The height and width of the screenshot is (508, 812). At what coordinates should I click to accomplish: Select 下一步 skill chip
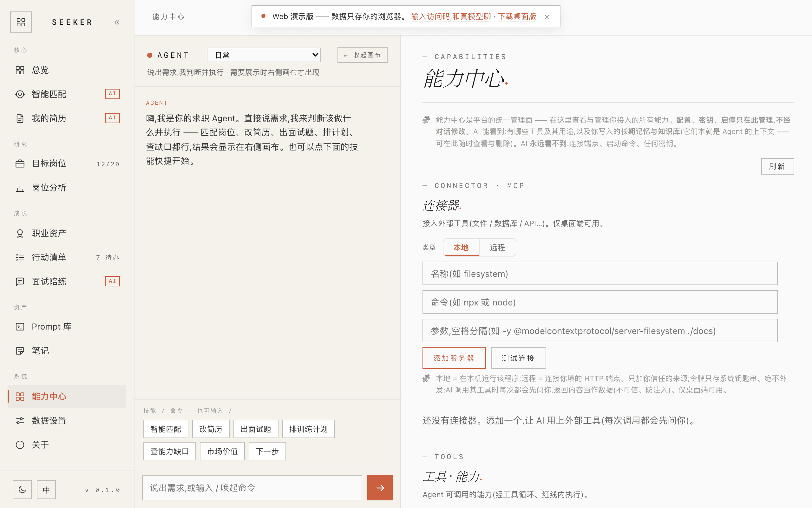click(267, 451)
